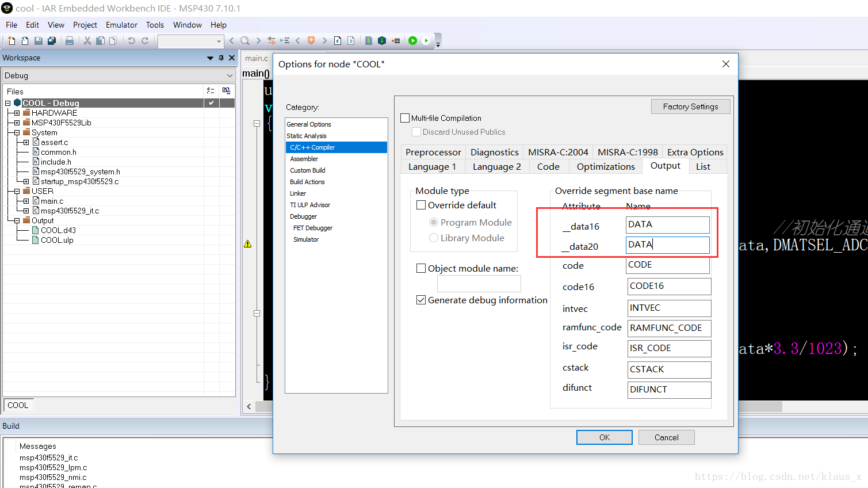The image size is (868, 488).
Task: Select Library Module radio button
Action: point(434,238)
